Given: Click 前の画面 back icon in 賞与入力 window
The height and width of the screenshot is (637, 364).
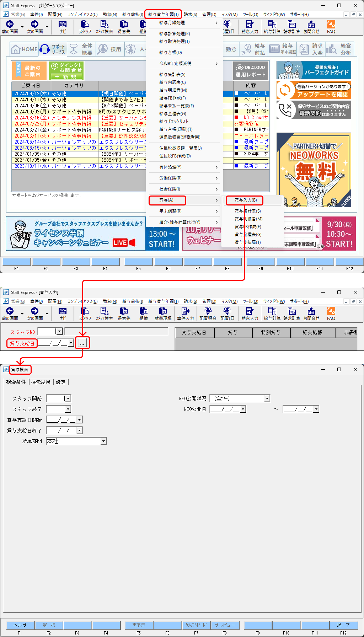Looking at the screenshot, I should point(10,314).
